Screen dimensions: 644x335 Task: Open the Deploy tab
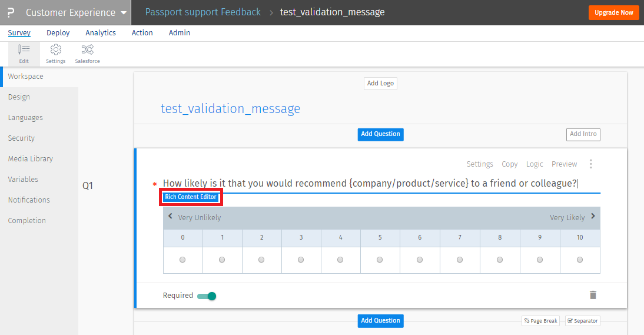58,33
